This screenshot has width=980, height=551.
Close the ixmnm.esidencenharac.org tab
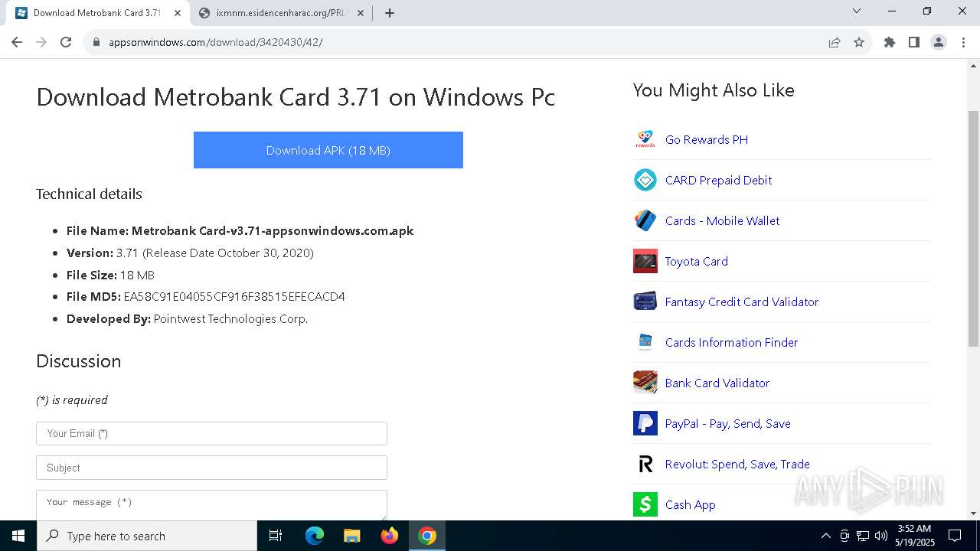(x=361, y=13)
